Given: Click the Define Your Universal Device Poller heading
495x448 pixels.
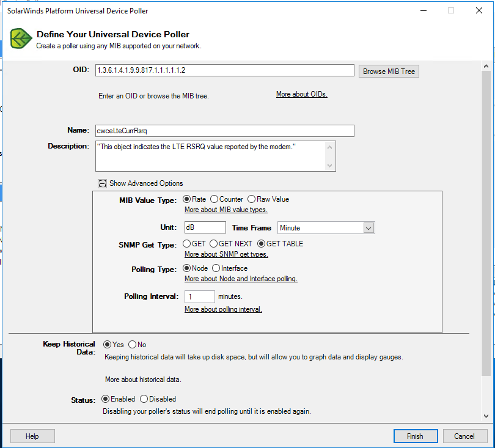Looking at the screenshot, I should click(113, 34).
